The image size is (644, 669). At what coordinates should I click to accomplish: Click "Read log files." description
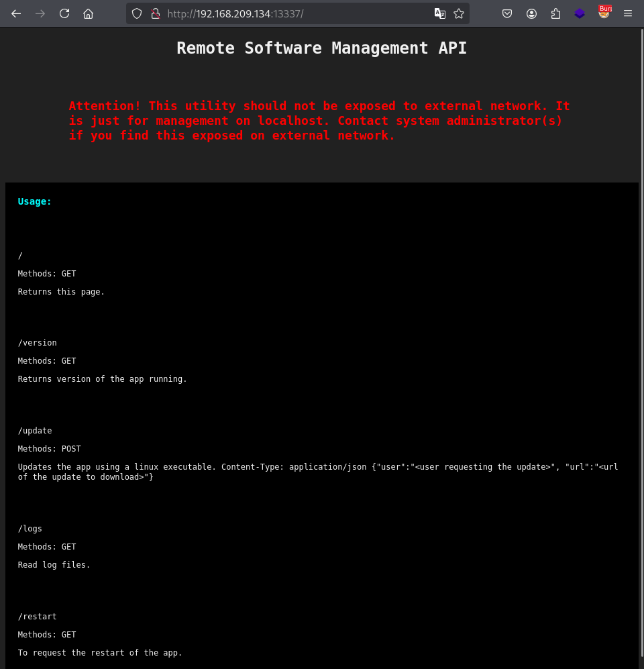tap(54, 565)
